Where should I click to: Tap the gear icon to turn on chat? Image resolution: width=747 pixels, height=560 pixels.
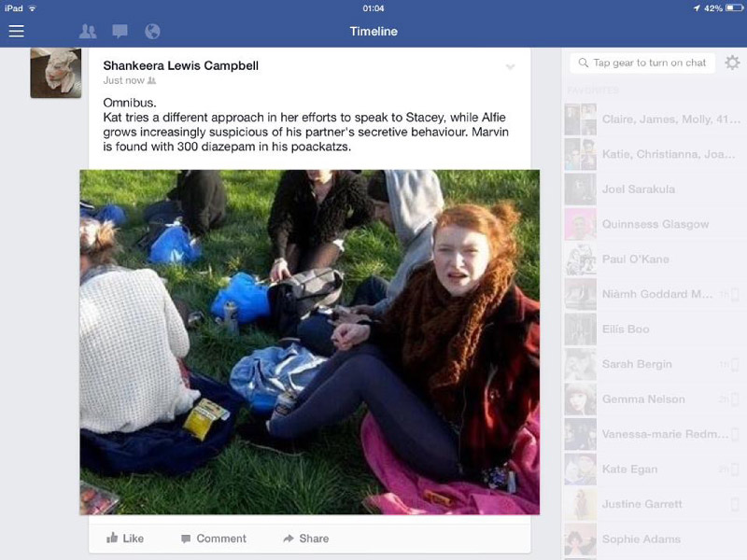coord(732,63)
